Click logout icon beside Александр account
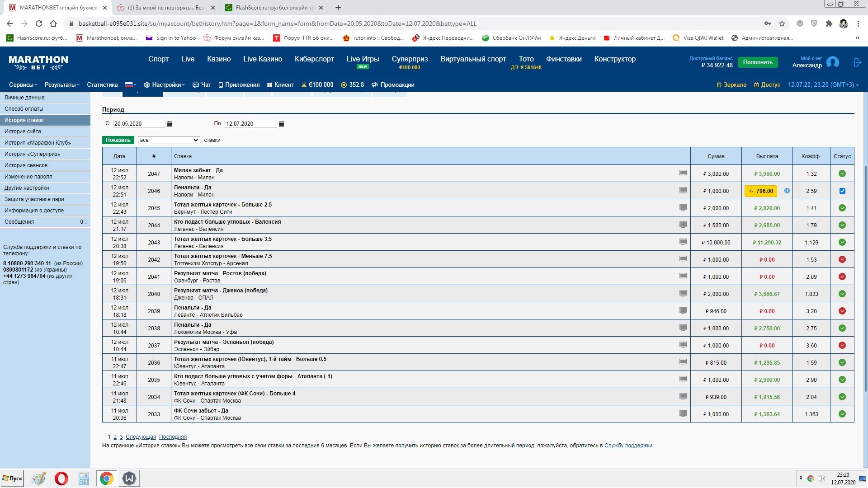The height and width of the screenshot is (488, 868). pos(857,63)
